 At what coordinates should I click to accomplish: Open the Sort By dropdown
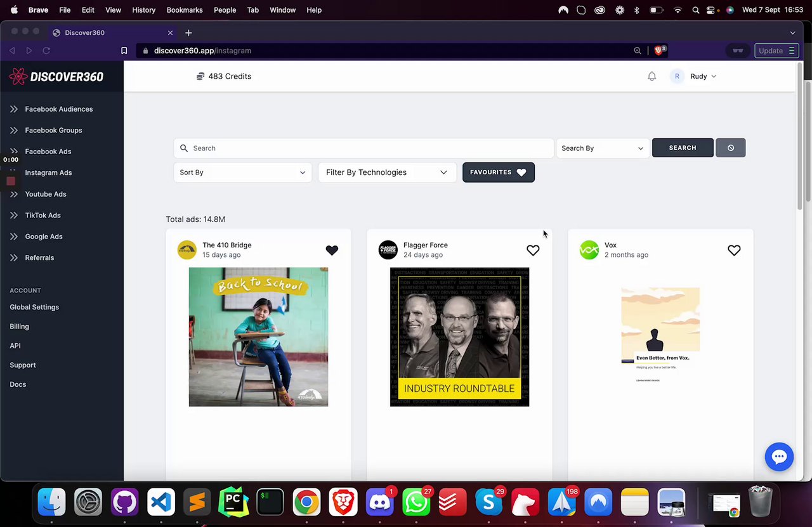point(242,172)
